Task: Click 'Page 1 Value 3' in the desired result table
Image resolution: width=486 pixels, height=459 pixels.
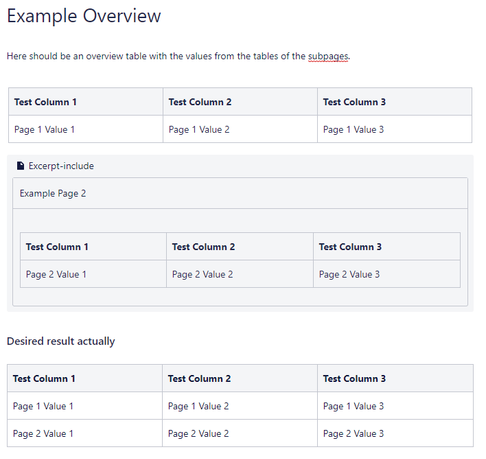Action: pos(395,406)
